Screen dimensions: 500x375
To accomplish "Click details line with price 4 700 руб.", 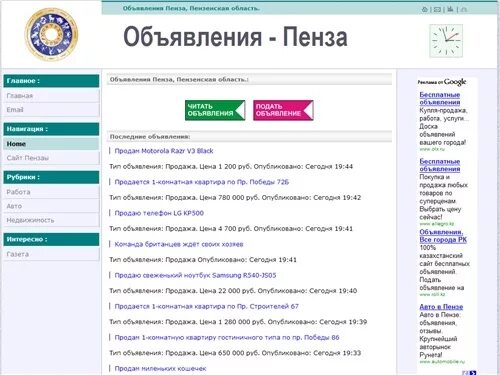I will (231, 229).
